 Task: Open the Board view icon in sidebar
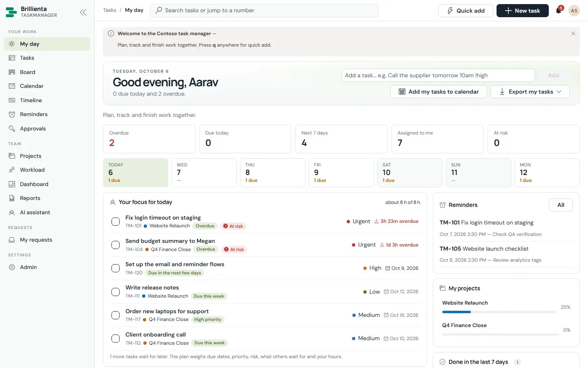[12, 72]
